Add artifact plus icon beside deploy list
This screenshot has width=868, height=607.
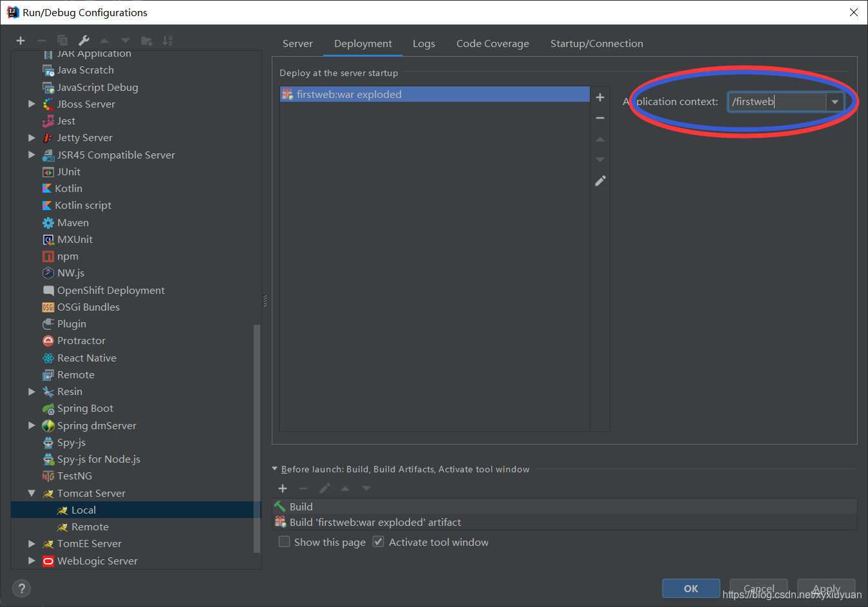(x=600, y=97)
